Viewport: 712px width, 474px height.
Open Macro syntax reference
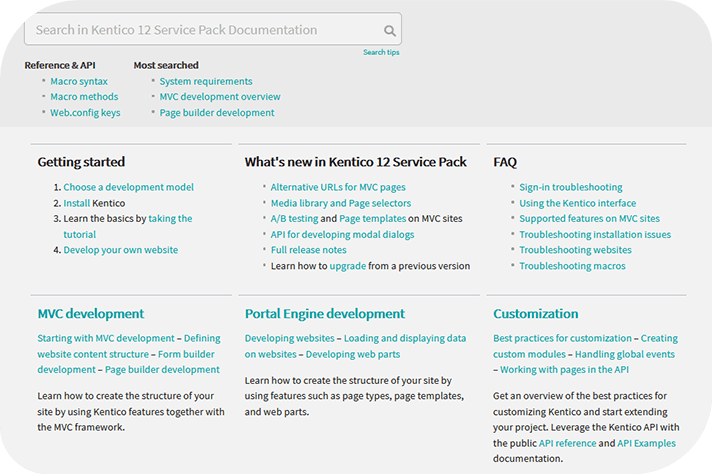pyautogui.click(x=79, y=81)
